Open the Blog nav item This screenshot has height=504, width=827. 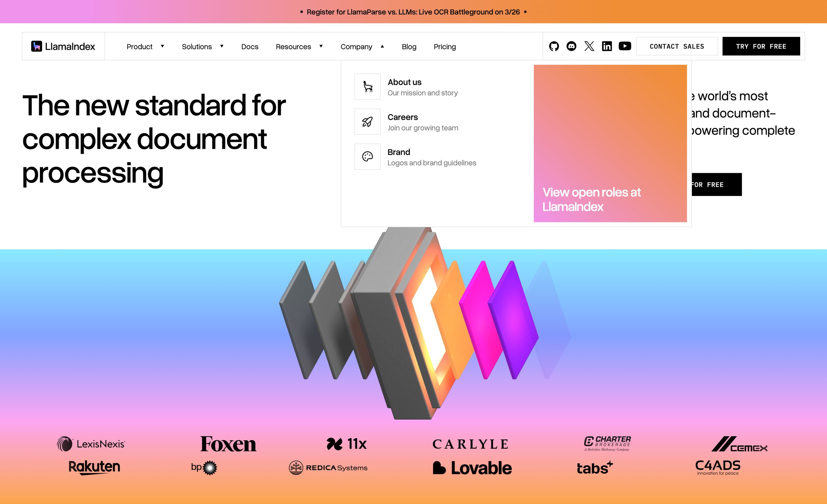click(409, 47)
